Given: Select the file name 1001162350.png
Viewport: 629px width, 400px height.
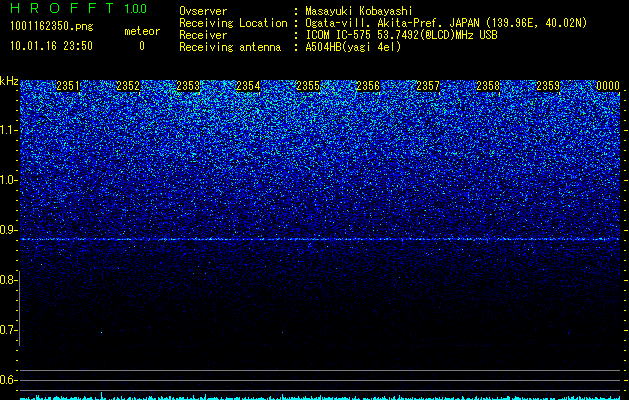Looking at the screenshot, I should (x=52, y=27).
